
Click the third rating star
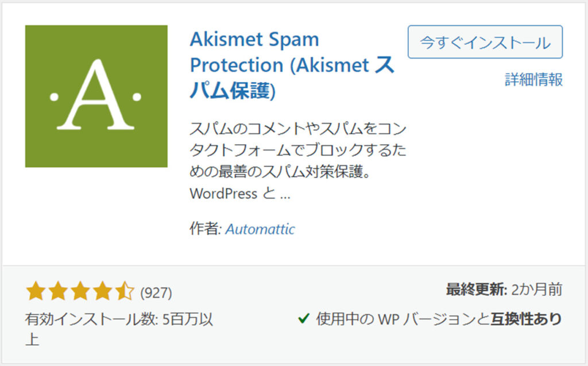tap(80, 292)
